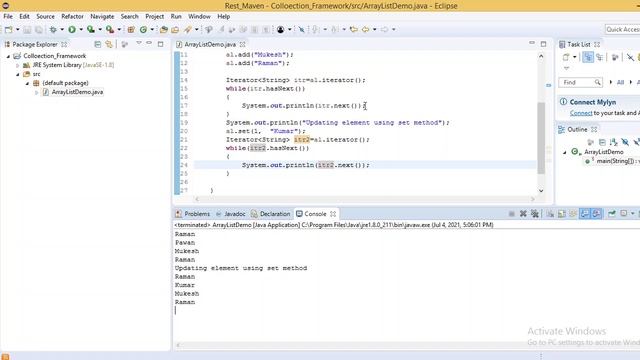Open the Run button dropdown arrow

81,29
